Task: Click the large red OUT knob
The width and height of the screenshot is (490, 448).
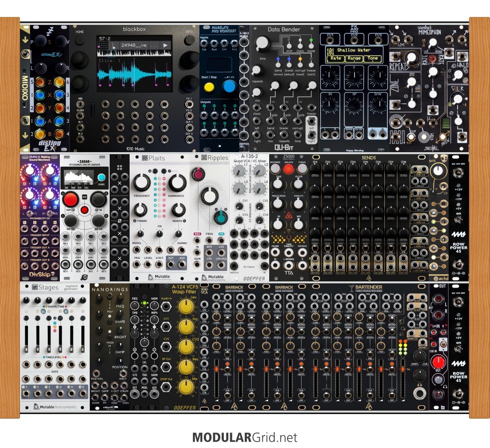Action: tap(439, 363)
